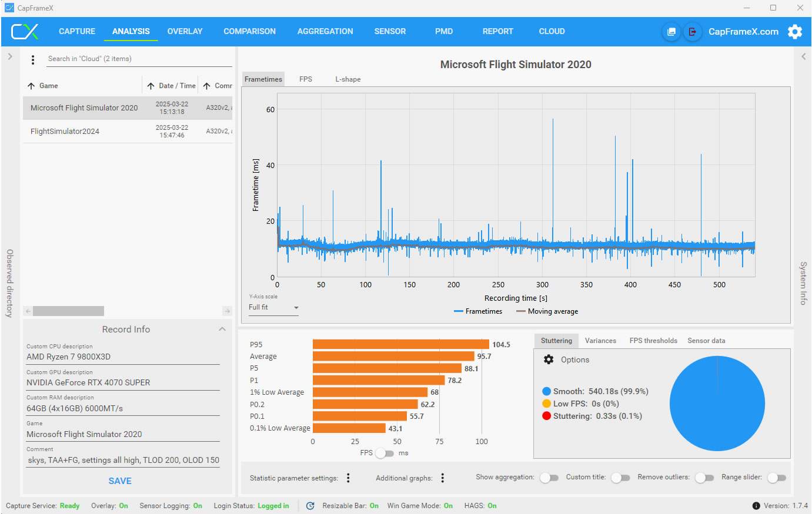The width and height of the screenshot is (812, 514).
Task: Open the Y-Axis scale Full fit dropdown
Action: click(x=274, y=308)
